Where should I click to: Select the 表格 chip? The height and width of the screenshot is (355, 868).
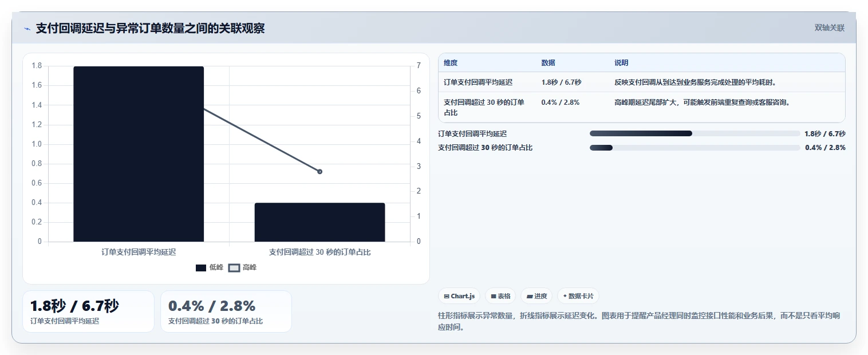(500, 296)
